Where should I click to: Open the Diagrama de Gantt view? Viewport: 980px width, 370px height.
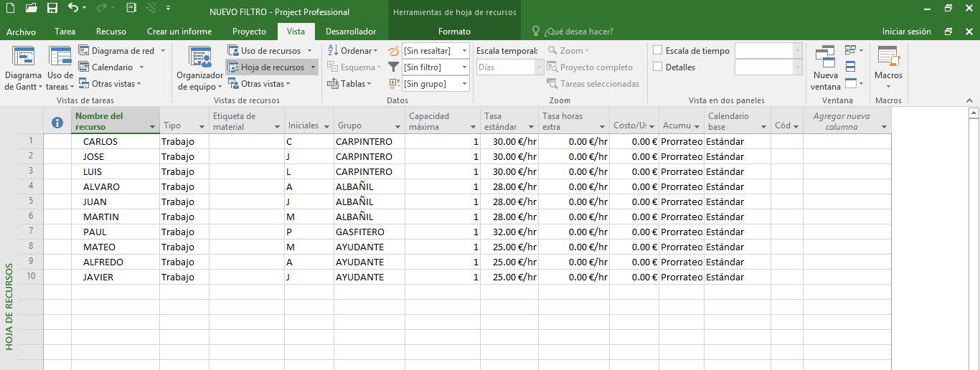tap(23, 69)
